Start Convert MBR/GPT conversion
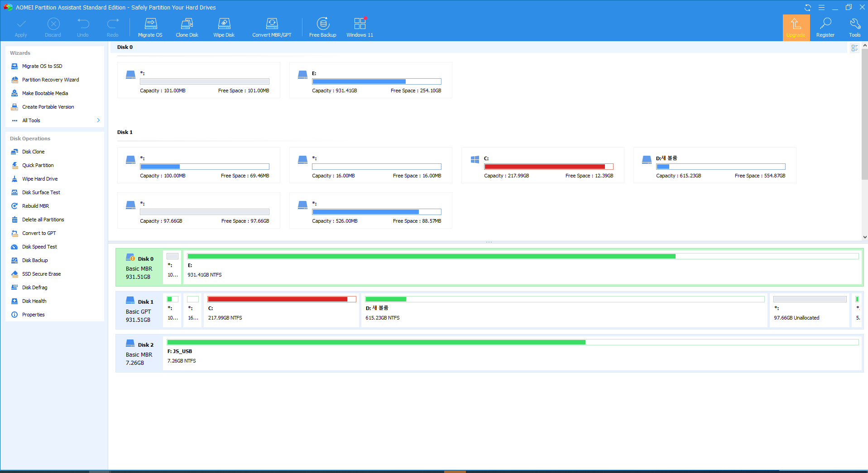The image size is (868, 473). pos(272,27)
